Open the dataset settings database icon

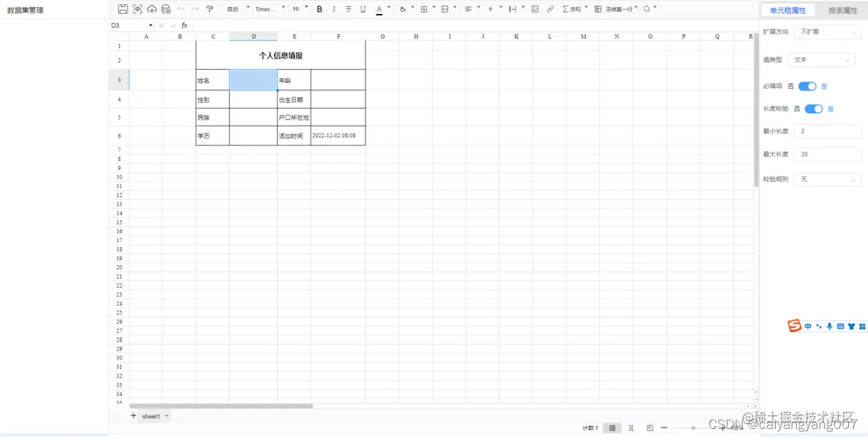[166, 9]
